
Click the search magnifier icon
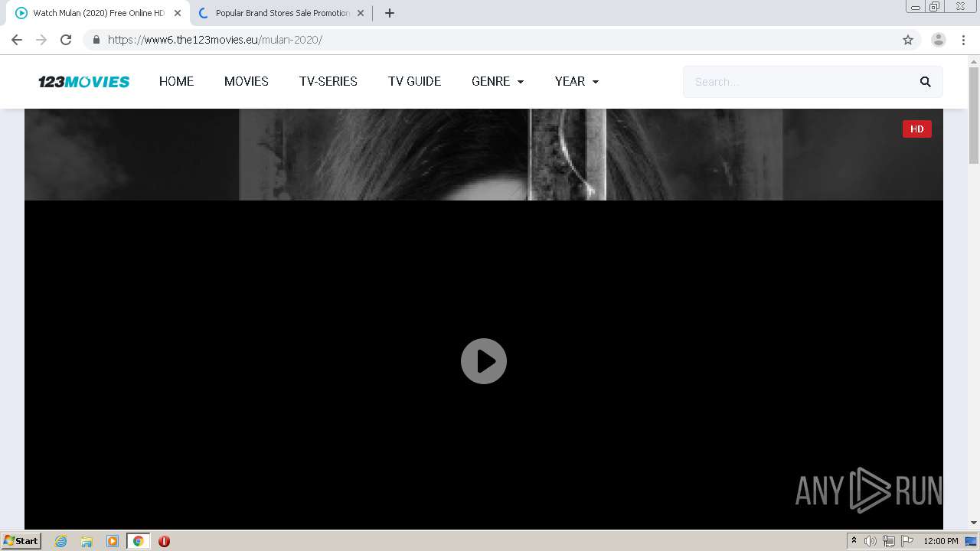pos(925,82)
